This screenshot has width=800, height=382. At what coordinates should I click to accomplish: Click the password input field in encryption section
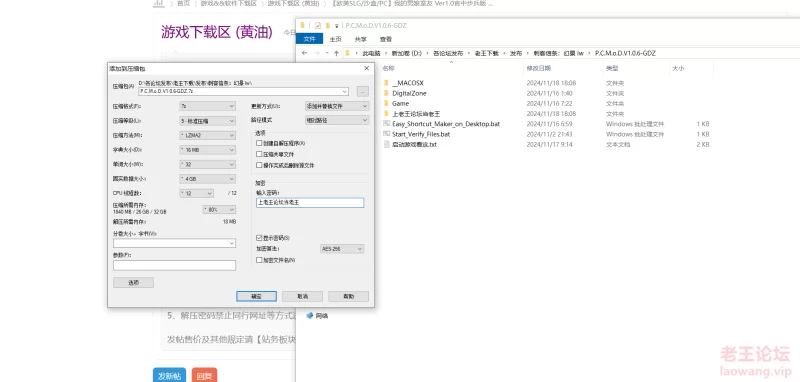coord(310,202)
